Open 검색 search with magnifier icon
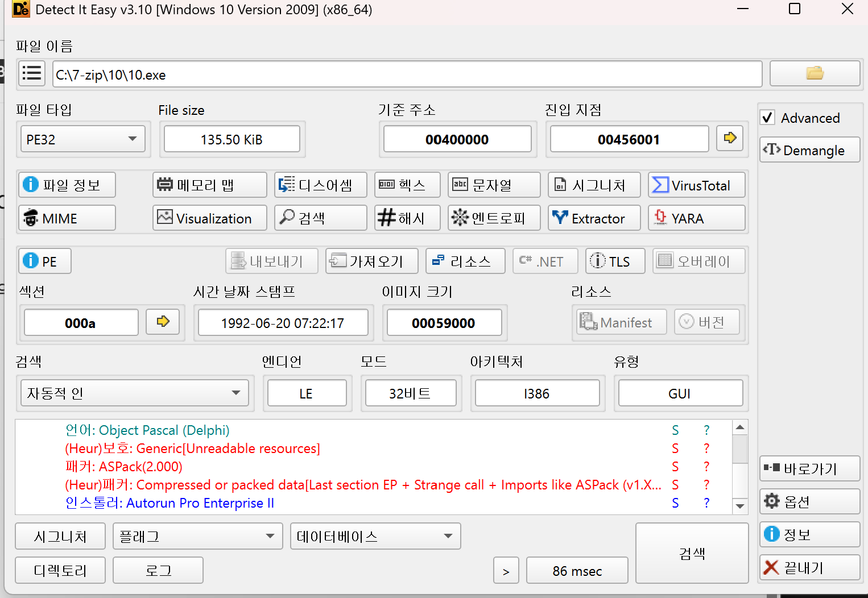 point(320,218)
